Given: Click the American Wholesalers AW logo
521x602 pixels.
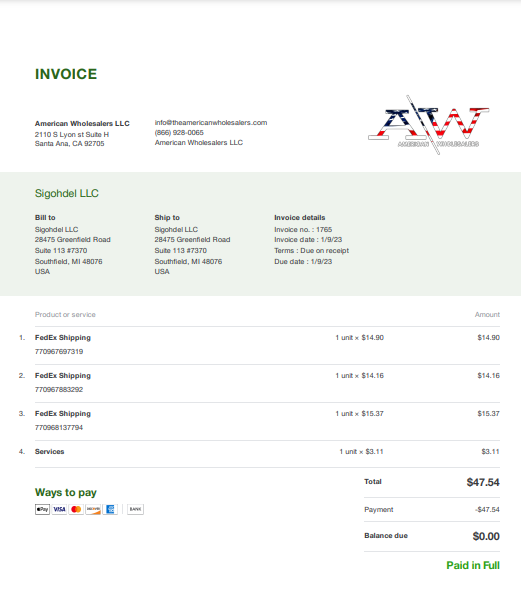Looking at the screenshot, I should [428, 125].
